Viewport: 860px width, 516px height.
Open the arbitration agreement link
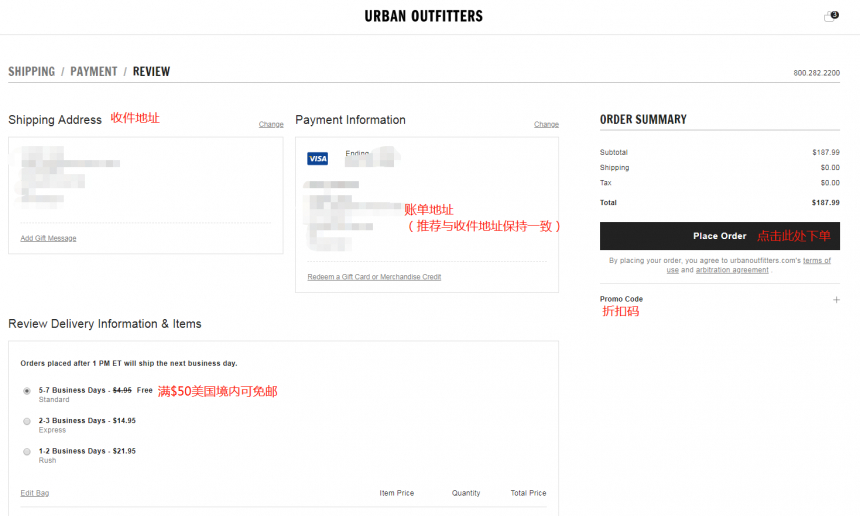point(732,270)
